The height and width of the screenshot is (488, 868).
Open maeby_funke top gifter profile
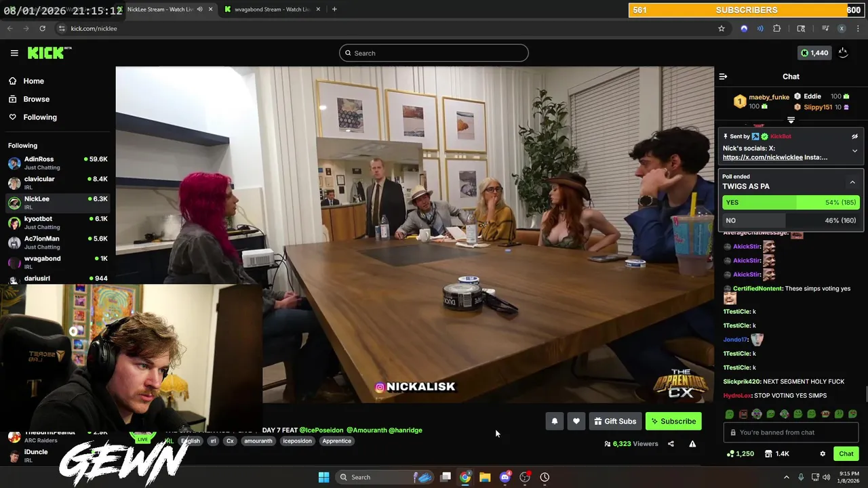click(769, 97)
